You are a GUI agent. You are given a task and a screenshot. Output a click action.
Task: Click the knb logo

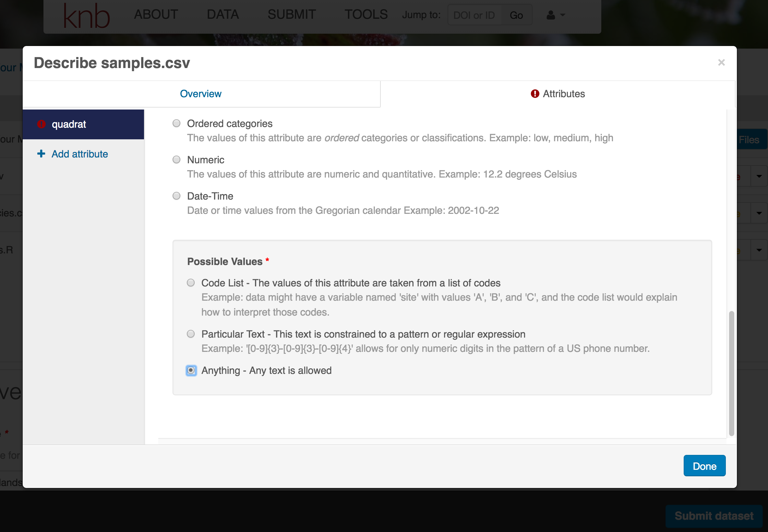pos(86,16)
